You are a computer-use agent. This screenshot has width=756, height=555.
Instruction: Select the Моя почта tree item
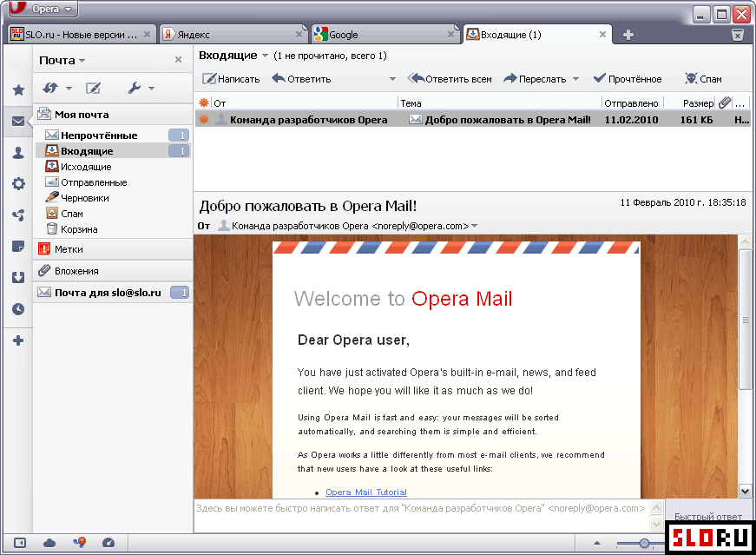pyautogui.click(x=114, y=115)
